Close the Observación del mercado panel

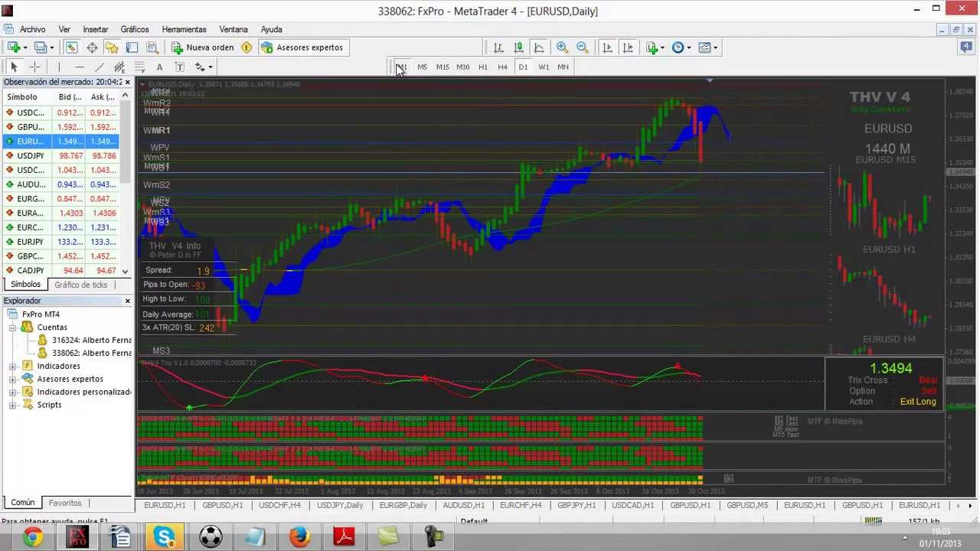click(x=127, y=82)
